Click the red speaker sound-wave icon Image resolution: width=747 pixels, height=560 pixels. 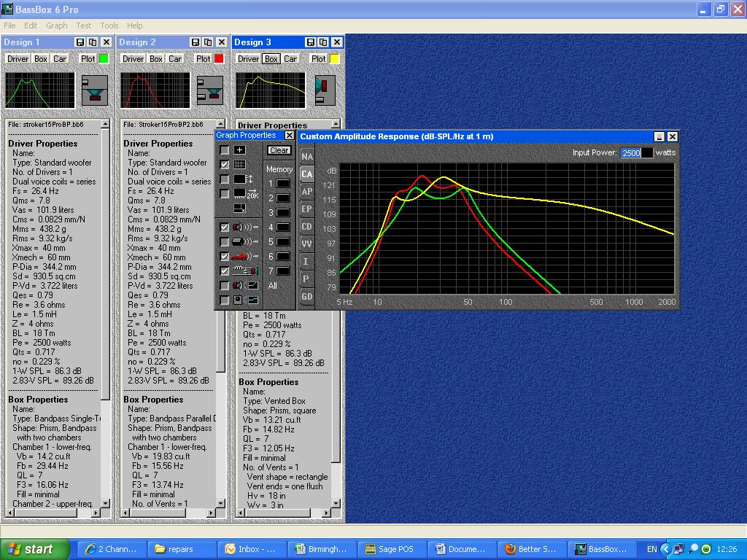pyautogui.click(x=246, y=227)
